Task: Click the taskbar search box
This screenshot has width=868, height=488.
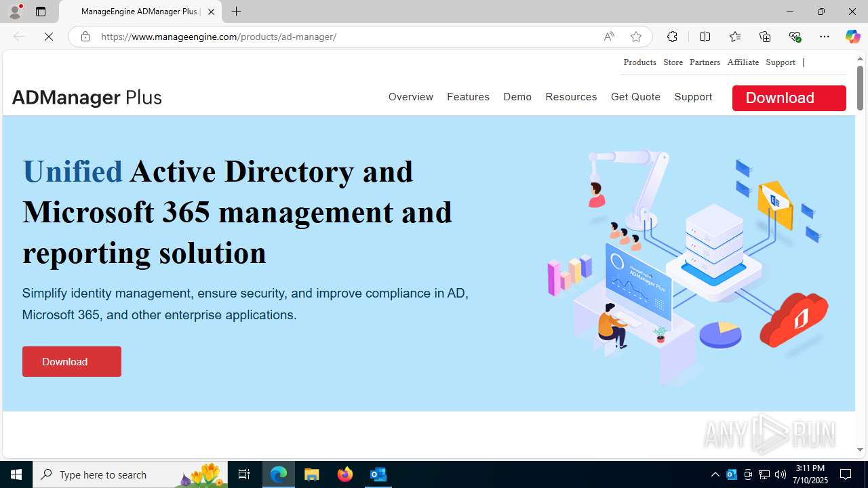Action: pos(130,474)
